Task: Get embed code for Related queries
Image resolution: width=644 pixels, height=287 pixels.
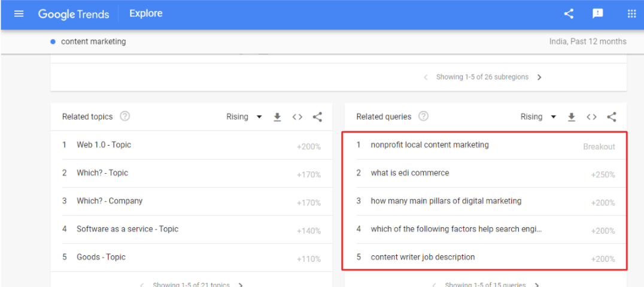Action: (591, 117)
